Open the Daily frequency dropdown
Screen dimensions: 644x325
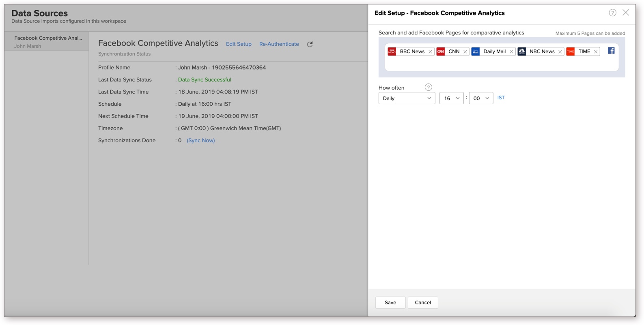point(407,98)
